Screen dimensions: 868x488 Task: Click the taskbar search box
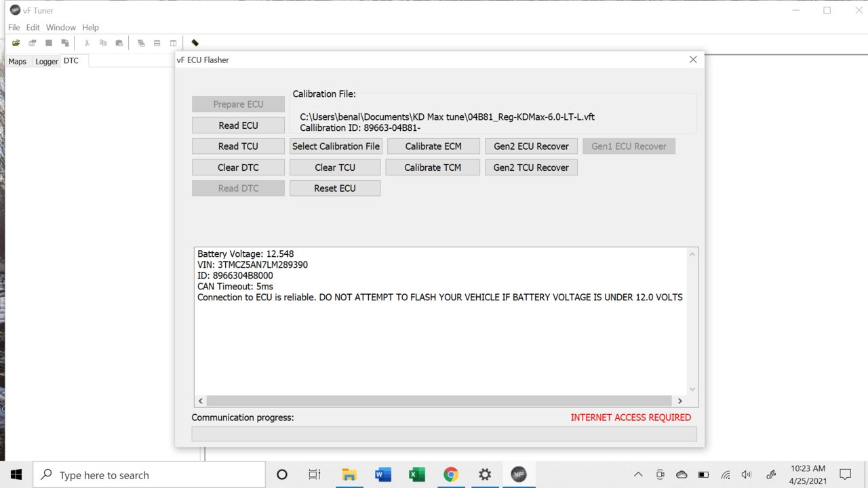point(149,474)
